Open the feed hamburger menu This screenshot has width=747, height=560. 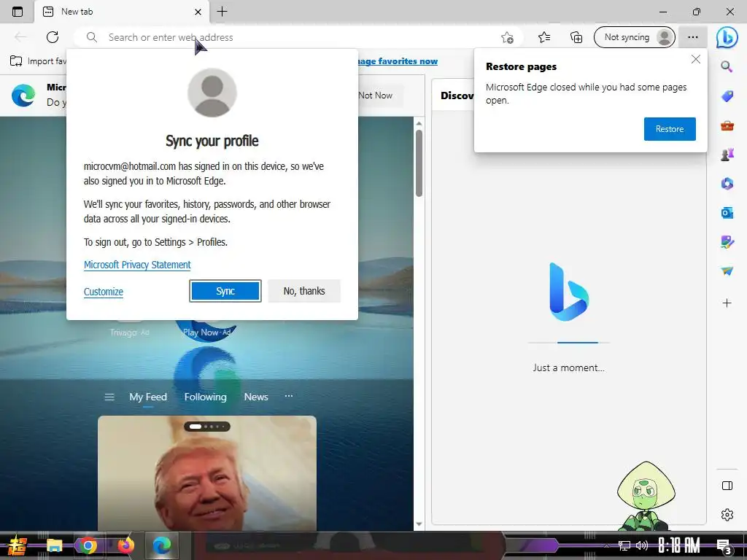click(109, 397)
